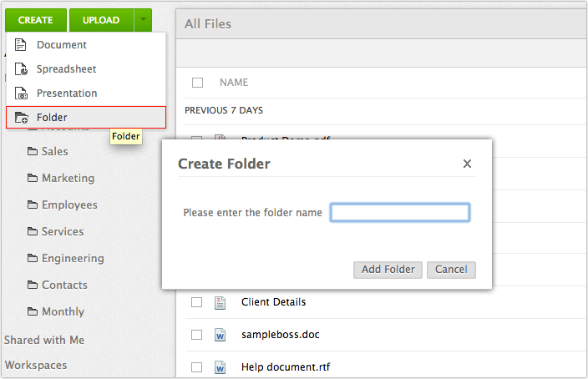Click the Document icon in Create menu
This screenshot has height=379, width=588.
tap(21, 45)
